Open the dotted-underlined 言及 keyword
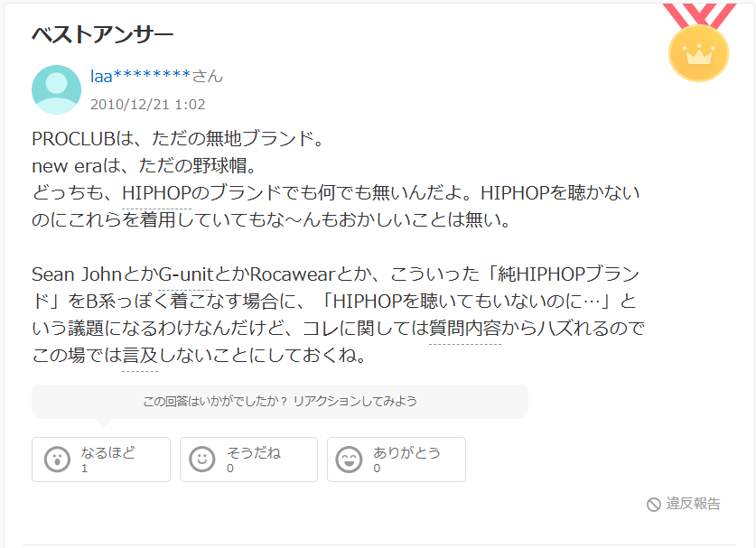The height and width of the screenshot is (548, 756). tap(140, 356)
